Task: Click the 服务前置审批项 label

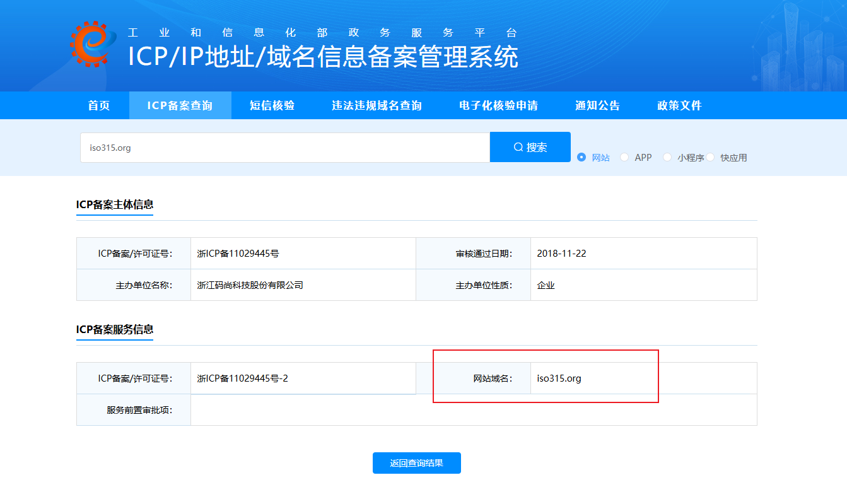Action: point(139,410)
